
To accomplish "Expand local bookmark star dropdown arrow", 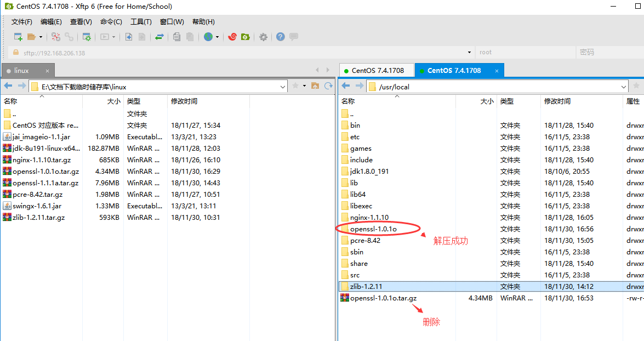I will click(304, 86).
